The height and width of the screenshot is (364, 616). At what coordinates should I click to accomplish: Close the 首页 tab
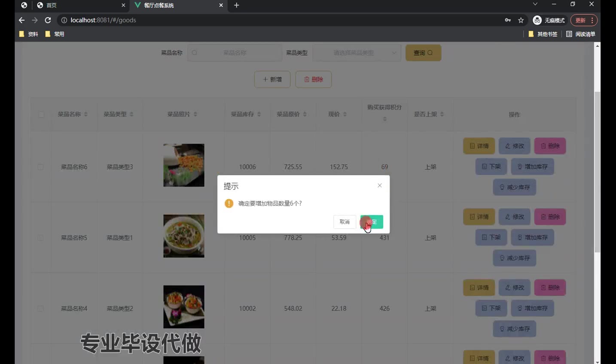(x=123, y=5)
